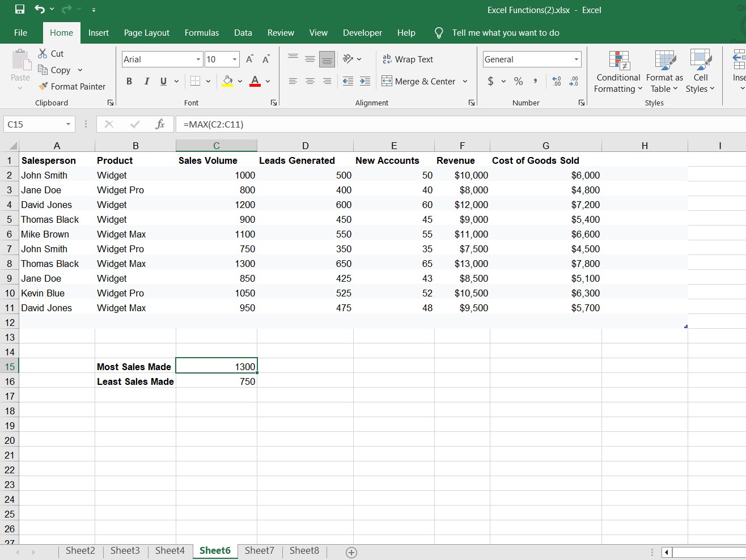This screenshot has height=560, width=746.
Task: Open the Arial font name dropdown
Action: click(x=198, y=59)
